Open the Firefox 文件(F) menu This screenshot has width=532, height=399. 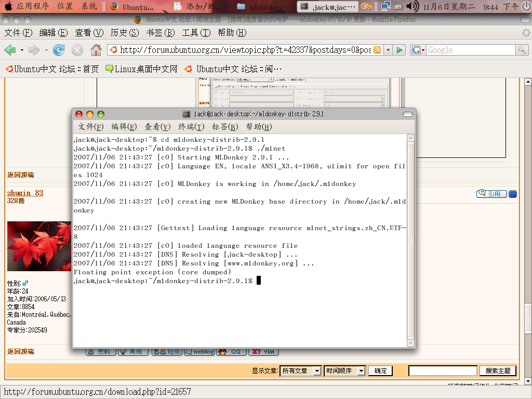point(18,33)
